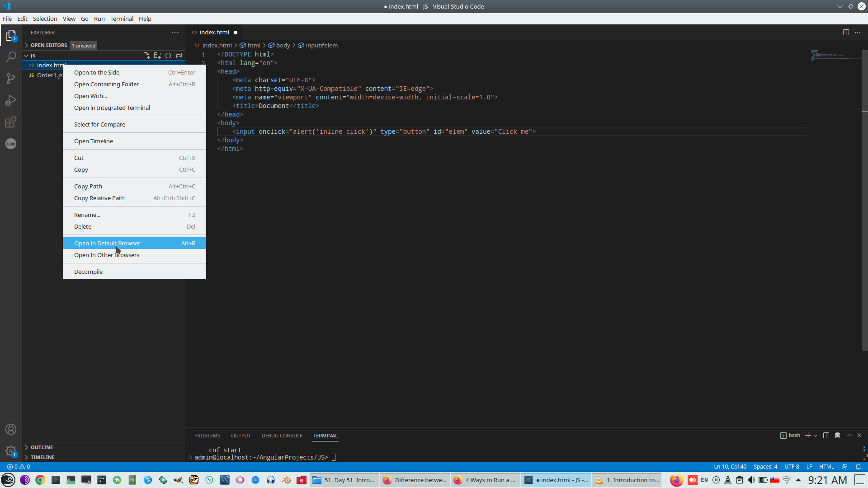Choose Open In Default Browser
This screenshot has width=868, height=488.
pos(108,243)
